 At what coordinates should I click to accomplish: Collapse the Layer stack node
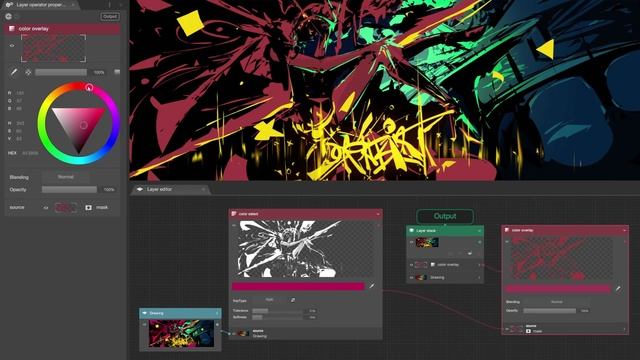click(480, 231)
